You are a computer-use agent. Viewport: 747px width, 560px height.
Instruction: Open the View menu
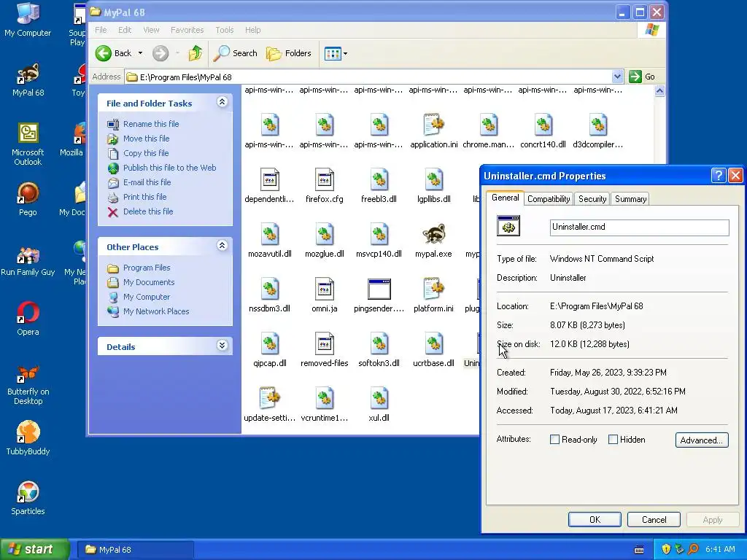152,30
